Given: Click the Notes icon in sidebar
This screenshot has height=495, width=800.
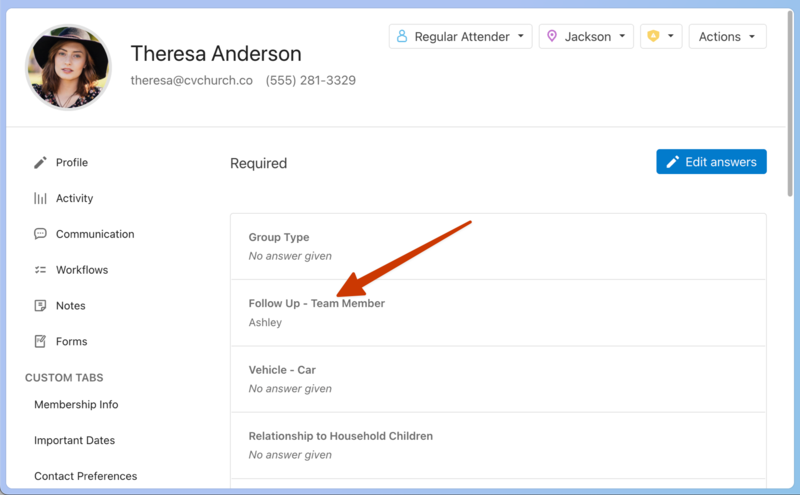Looking at the screenshot, I should 40,306.
